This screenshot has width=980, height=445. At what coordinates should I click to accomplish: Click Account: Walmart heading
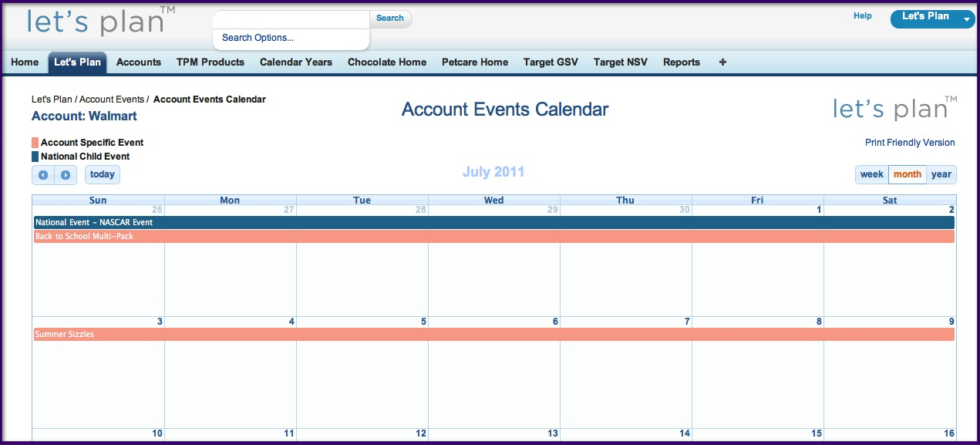click(x=85, y=116)
